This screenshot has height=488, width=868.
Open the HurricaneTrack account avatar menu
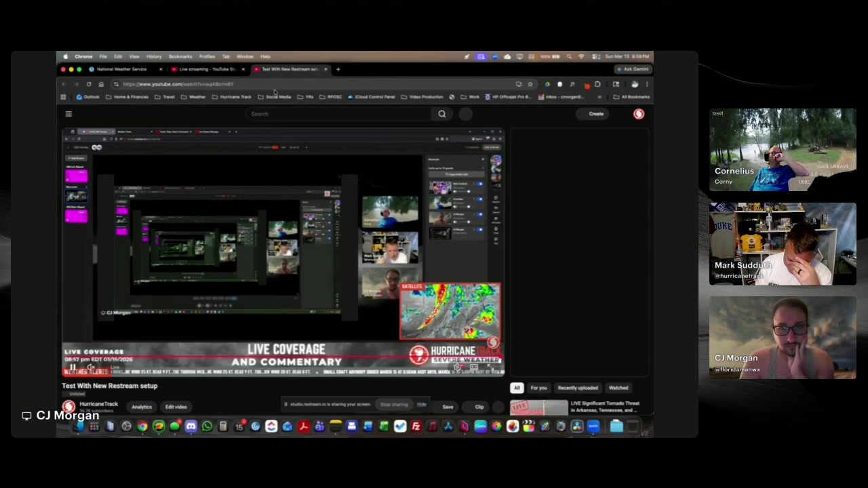(x=639, y=114)
